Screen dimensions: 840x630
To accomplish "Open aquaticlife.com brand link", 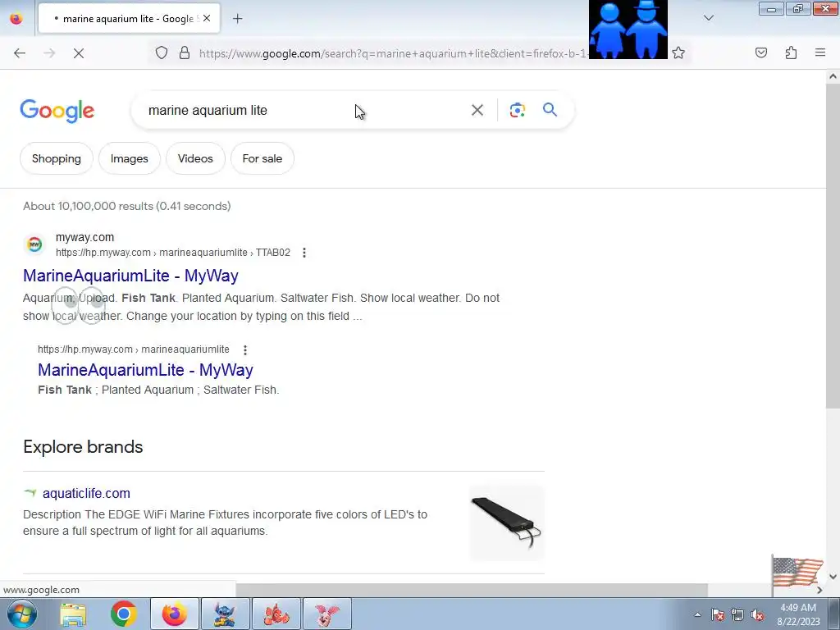I will tap(86, 493).
